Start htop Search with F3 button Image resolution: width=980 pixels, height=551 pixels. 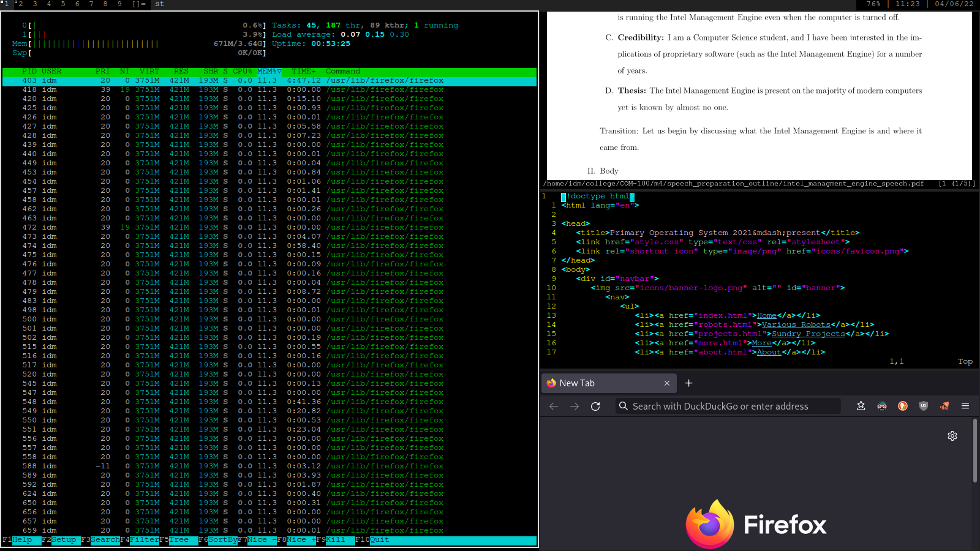pyautogui.click(x=100, y=540)
